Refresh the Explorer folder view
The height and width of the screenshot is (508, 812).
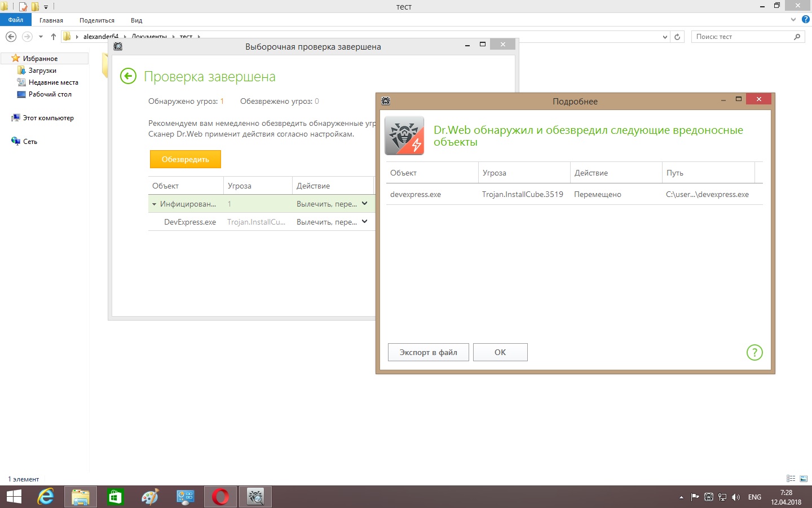point(677,37)
